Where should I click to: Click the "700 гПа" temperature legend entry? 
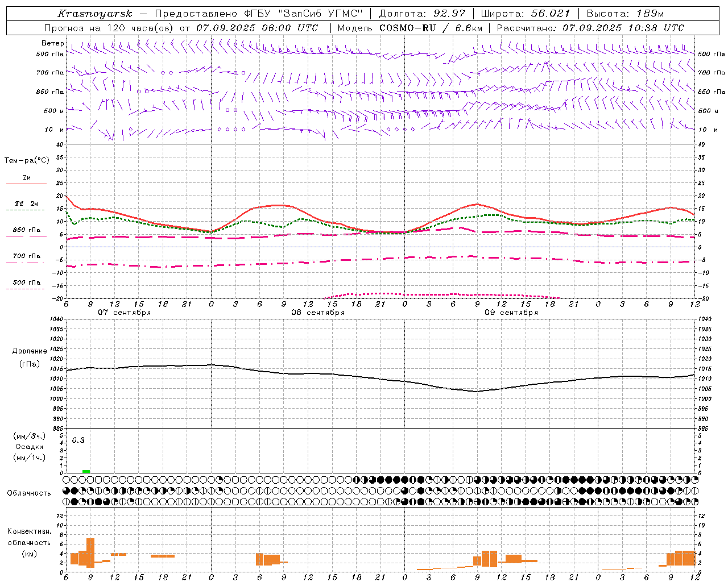[27, 256]
